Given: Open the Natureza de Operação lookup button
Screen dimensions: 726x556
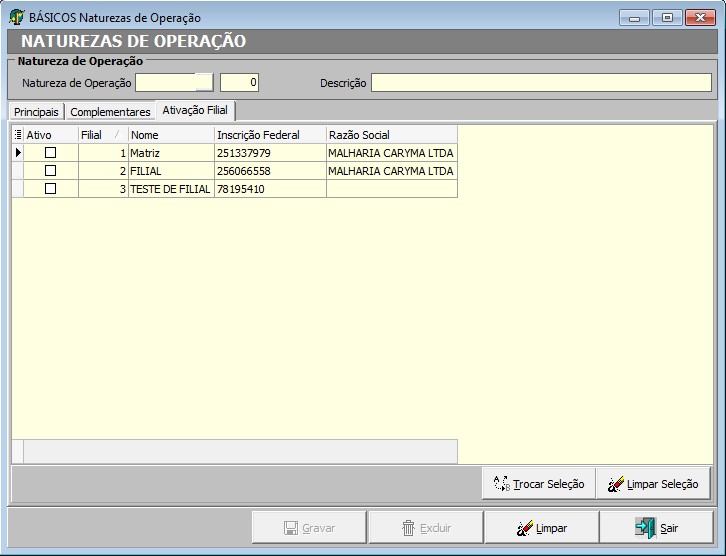Looking at the screenshot, I should pyautogui.click(x=204, y=83).
